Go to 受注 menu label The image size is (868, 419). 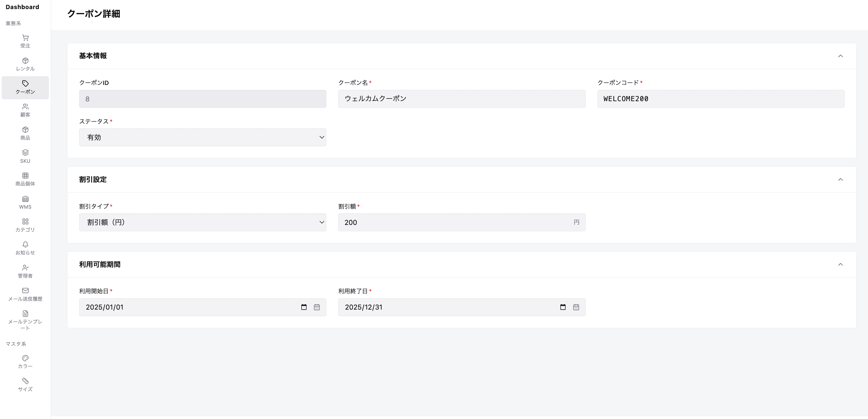(x=25, y=46)
